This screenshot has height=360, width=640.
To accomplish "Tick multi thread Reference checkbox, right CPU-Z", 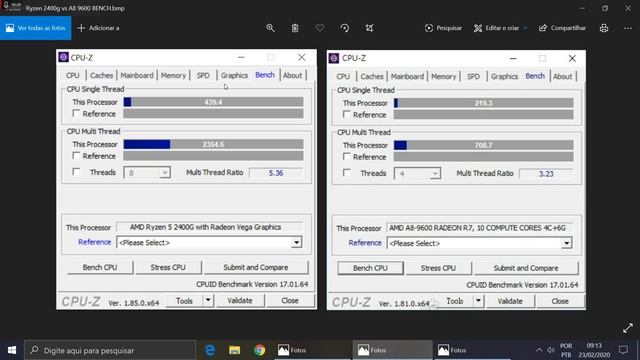I will coord(347,156).
